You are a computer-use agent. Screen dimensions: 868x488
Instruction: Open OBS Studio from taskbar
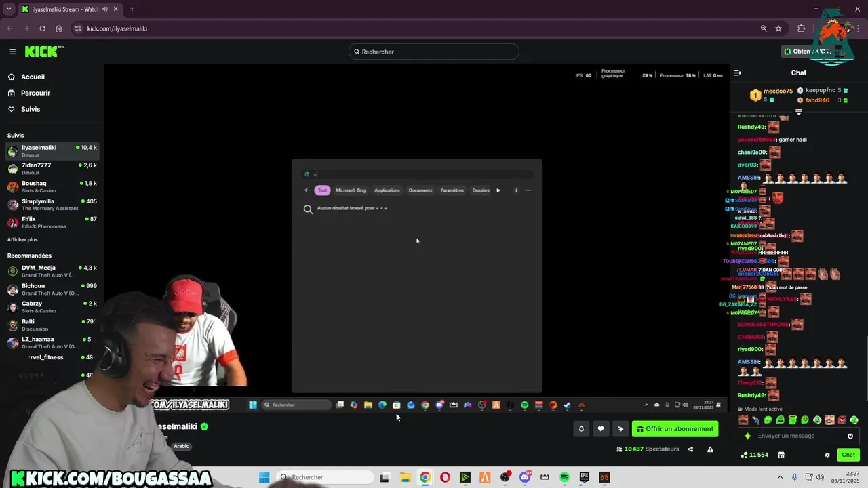click(x=505, y=477)
